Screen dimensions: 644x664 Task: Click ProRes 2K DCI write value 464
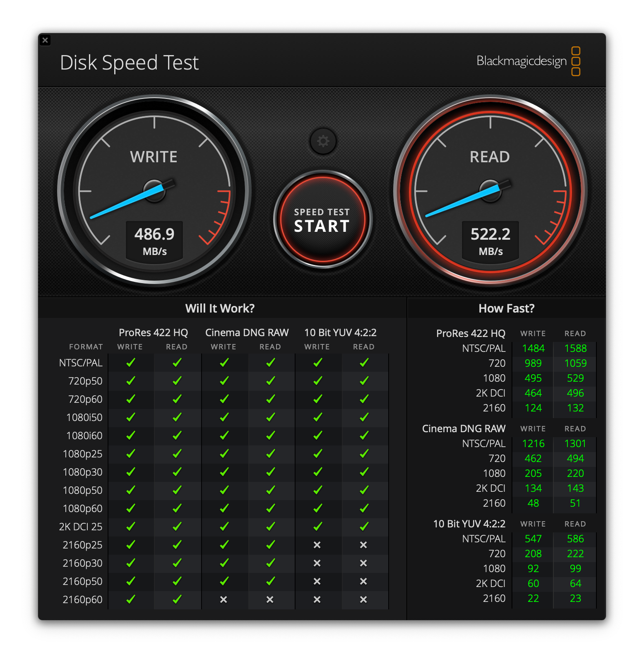pyautogui.click(x=533, y=393)
